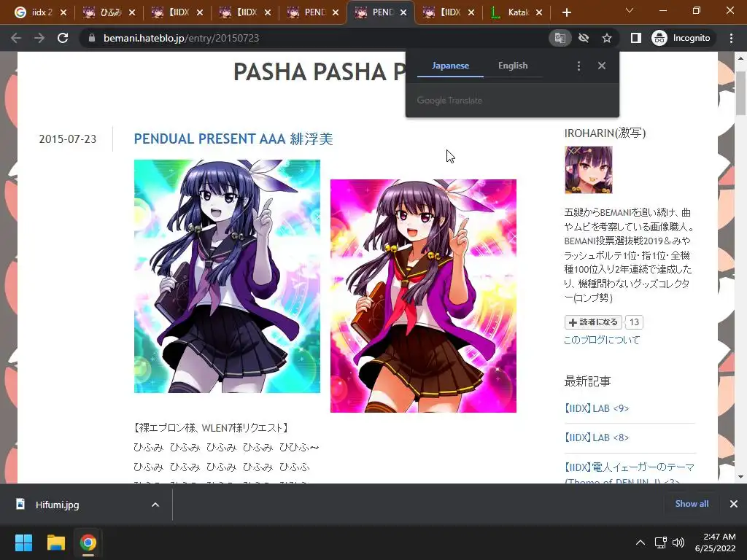Close the Google Translate popup

[602, 66]
